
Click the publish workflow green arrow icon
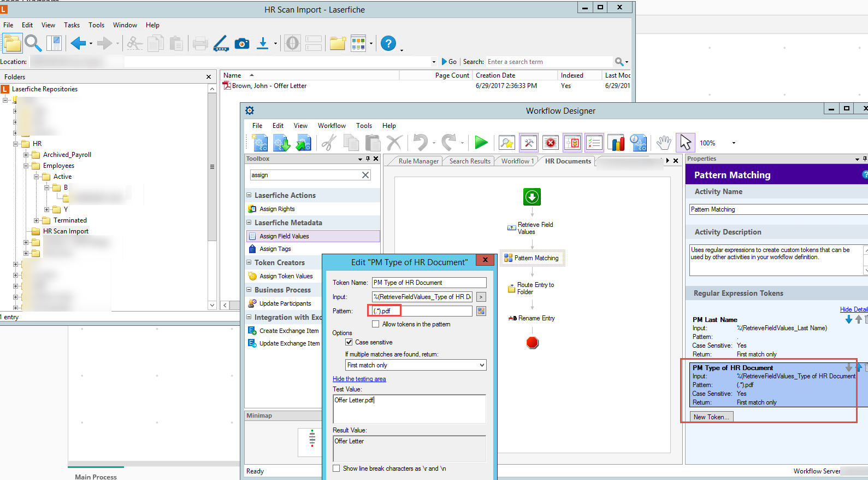click(x=303, y=143)
